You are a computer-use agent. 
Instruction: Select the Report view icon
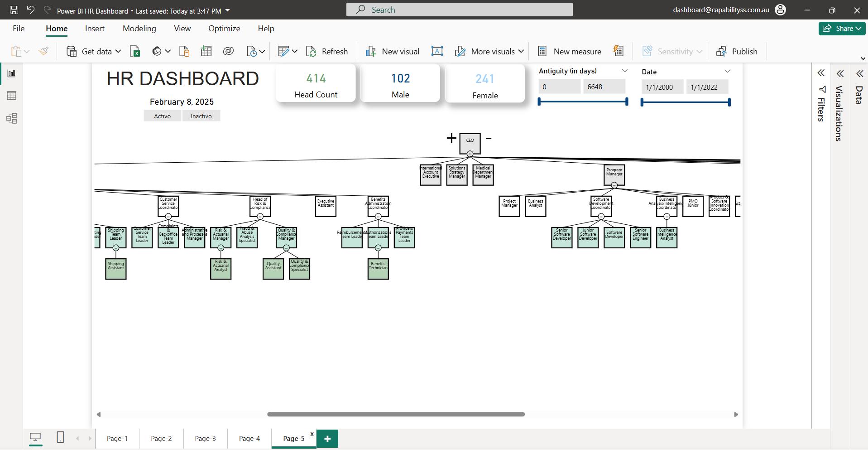[x=12, y=73]
